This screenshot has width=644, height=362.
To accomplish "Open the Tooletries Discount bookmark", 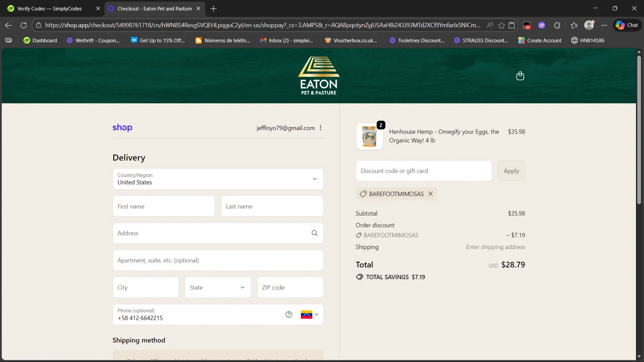I will [x=416, y=40].
